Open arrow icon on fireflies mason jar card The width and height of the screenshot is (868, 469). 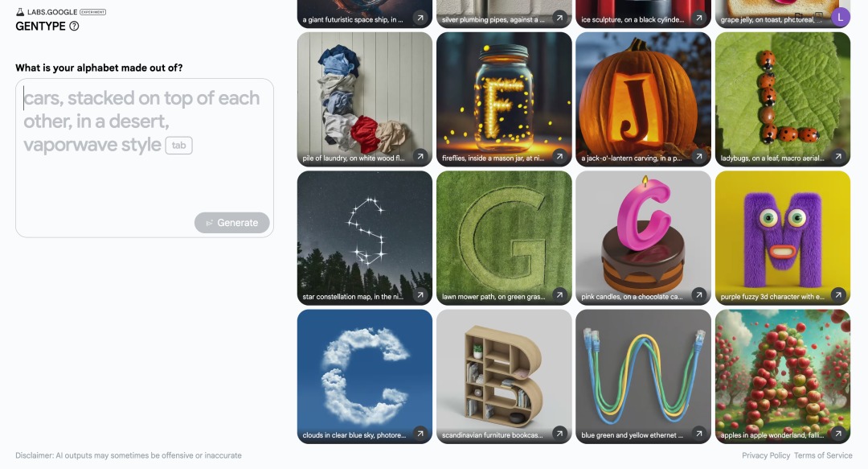(x=559, y=156)
